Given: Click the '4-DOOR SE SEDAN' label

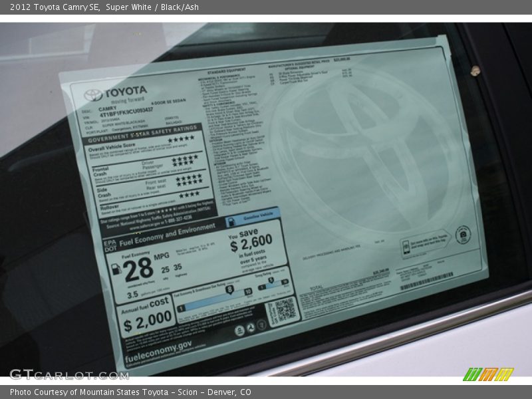Looking at the screenshot, I should [x=168, y=102].
